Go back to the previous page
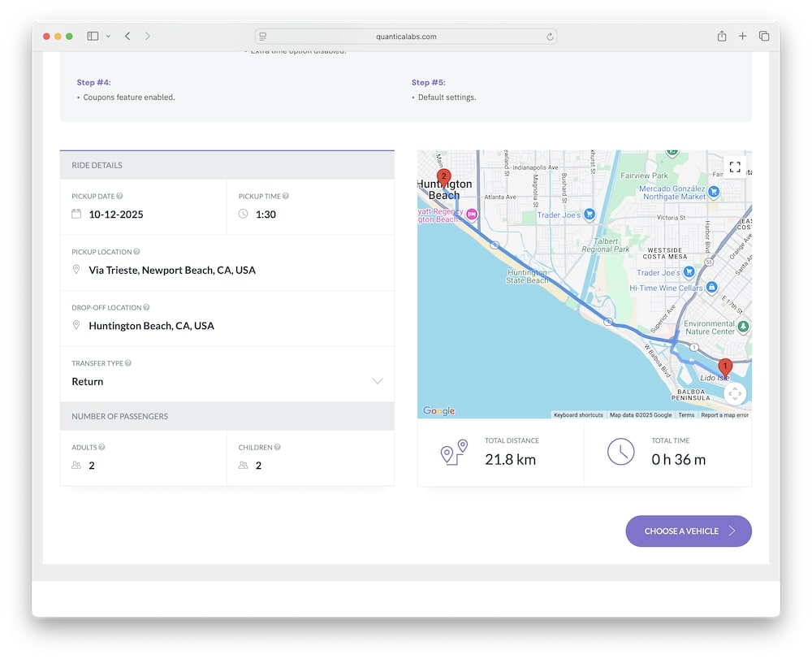 point(127,37)
